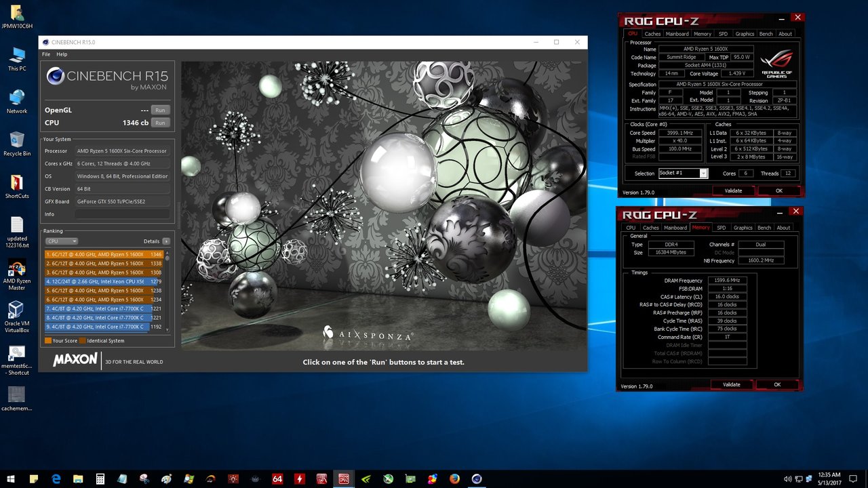Switch to CPU tab in lower CPU-Z window
This screenshot has width=868, height=488.
(x=631, y=228)
